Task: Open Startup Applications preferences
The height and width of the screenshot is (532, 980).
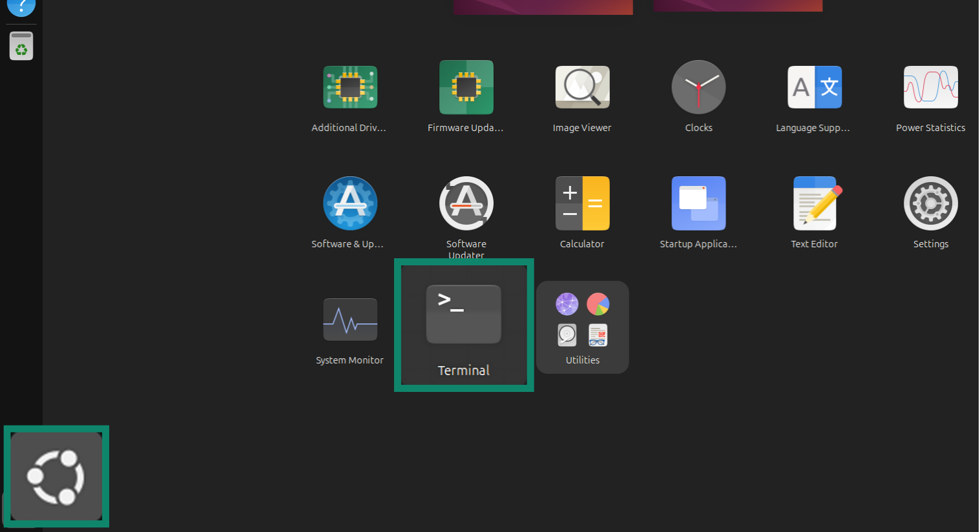Action: (698, 203)
